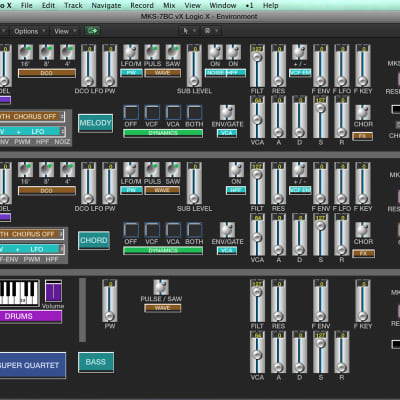The width and height of the screenshot is (400, 400).
Task: Toggle the 8' knob in Melody section
Action: pos(46,52)
